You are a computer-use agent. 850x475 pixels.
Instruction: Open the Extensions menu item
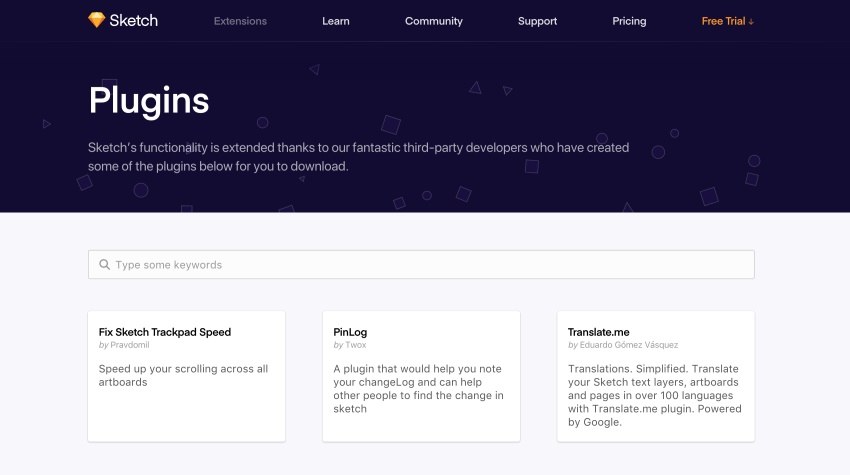point(239,21)
